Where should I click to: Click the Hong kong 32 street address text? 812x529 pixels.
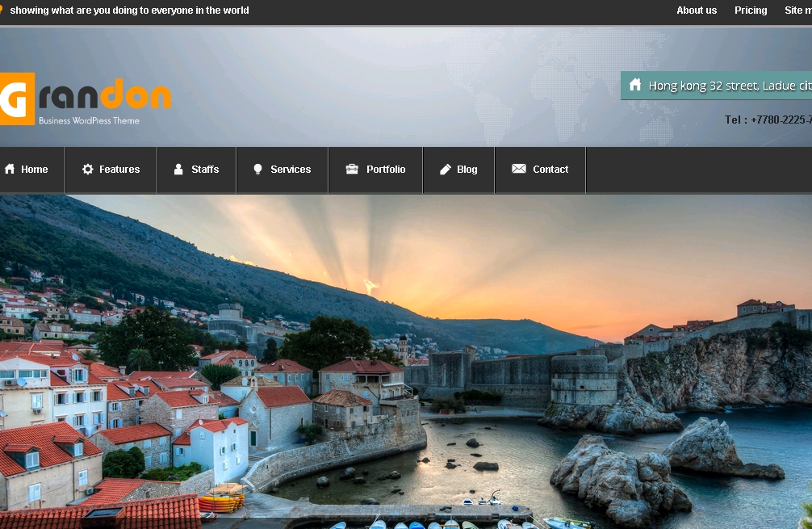click(729, 86)
